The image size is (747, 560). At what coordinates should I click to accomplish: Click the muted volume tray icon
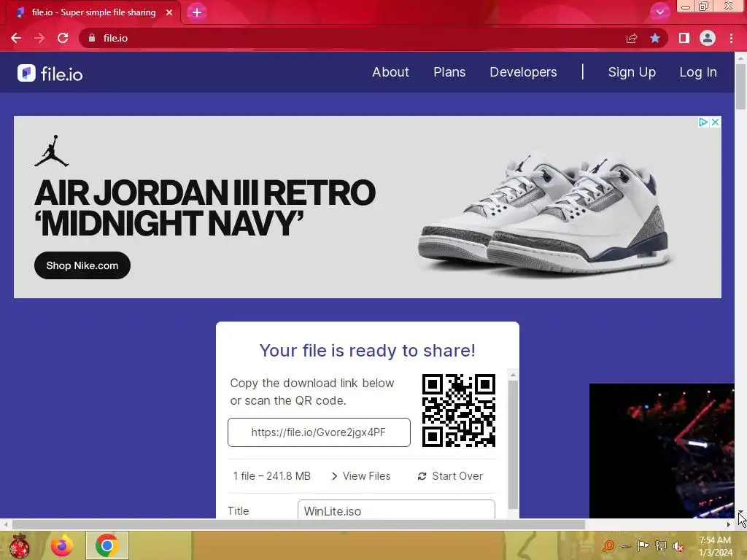pos(678,546)
